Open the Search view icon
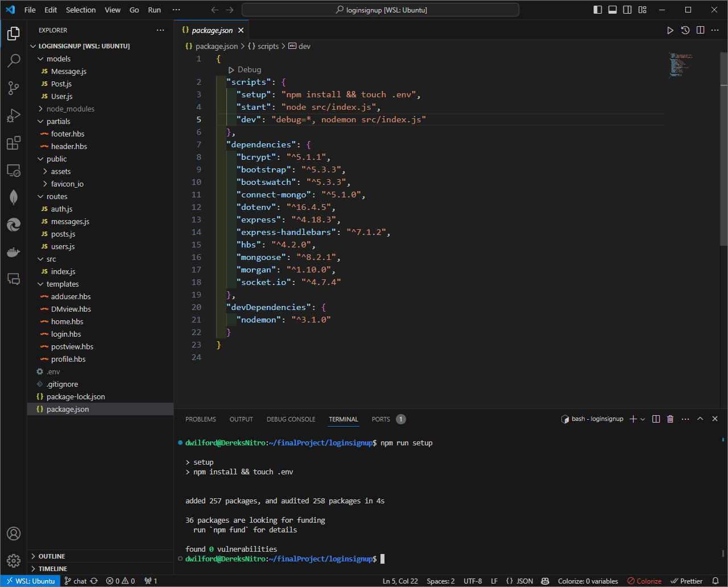728x587 pixels. (x=14, y=61)
